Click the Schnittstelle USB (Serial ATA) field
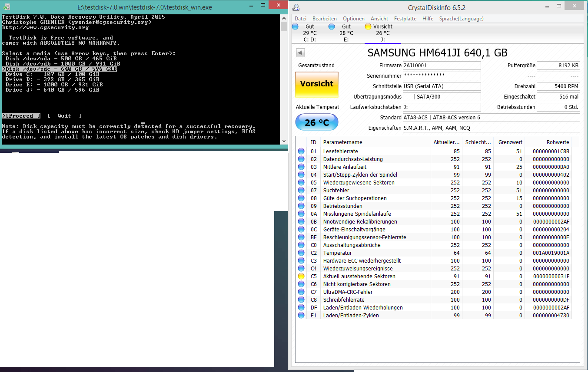Viewport: 588px width, 372px height. pos(442,86)
